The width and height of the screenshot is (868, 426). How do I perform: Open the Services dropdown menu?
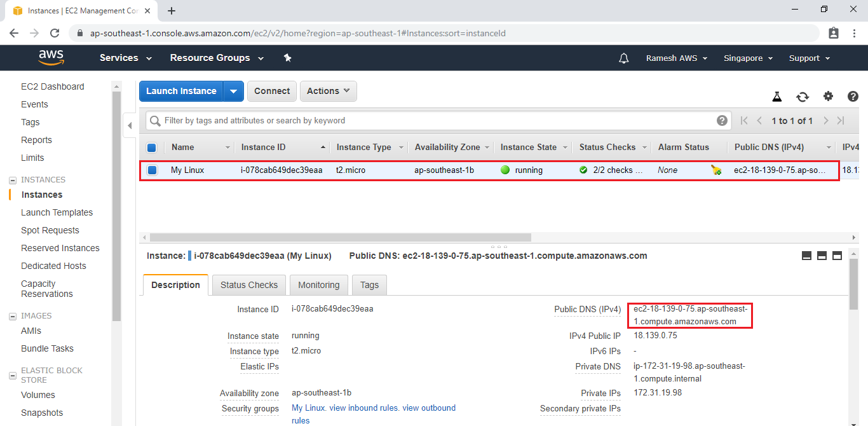(126, 58)
